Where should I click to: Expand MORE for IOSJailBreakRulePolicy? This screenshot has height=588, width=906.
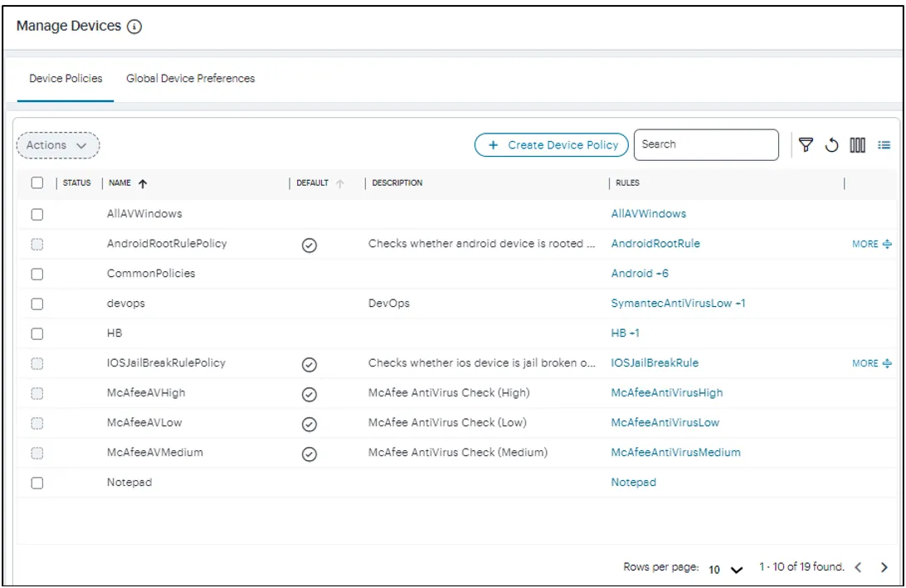[x=872, y=363]
